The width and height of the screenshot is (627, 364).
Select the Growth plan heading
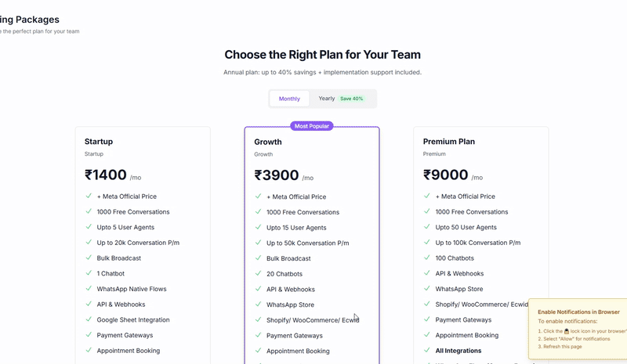pyautogui.click(x=268, y=142)
